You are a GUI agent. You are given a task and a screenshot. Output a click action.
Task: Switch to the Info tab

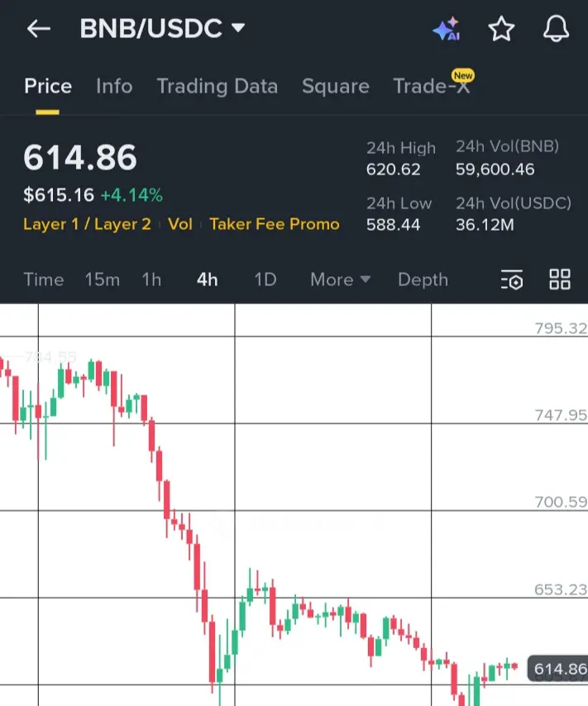pos(114,86)
